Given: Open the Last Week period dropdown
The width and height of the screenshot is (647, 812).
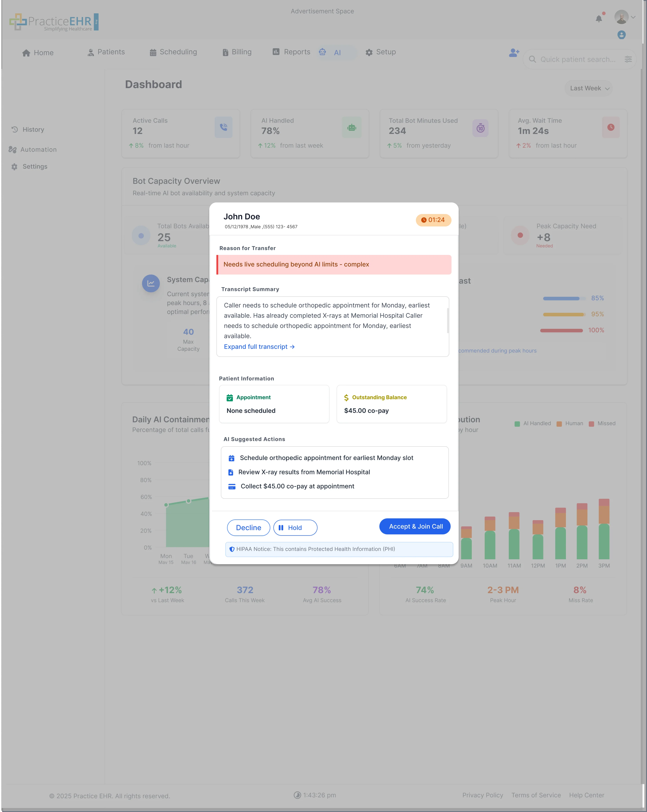Looking at the screenshot, I should (x=589, y=88).
